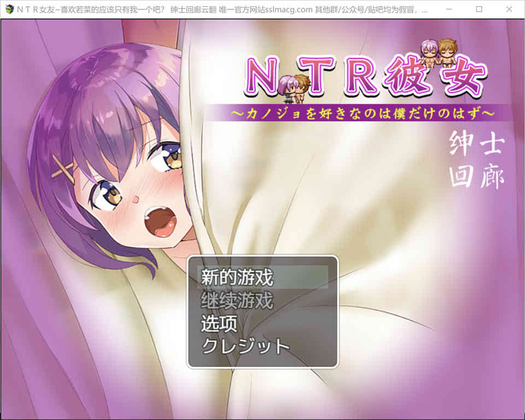Start a new game via 新的游戏
This screenshot has width=525, height=420.
pos(262,277)
